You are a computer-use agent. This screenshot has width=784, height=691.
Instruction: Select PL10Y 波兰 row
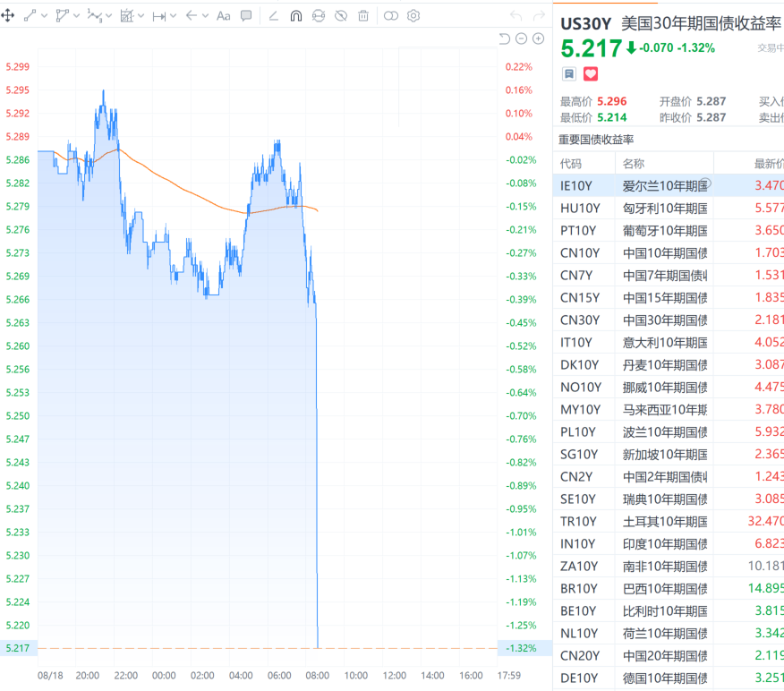click(669, 432)
